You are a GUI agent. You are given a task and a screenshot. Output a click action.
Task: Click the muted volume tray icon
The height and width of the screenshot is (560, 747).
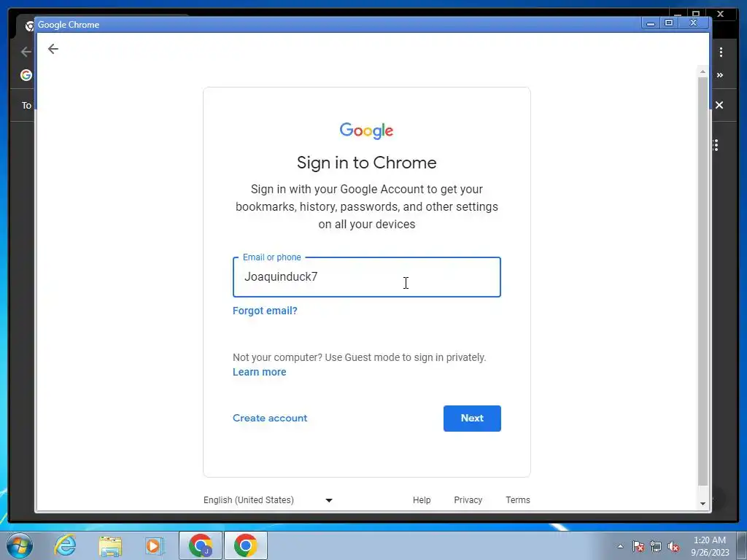pyautogui.click(x=673, y=546)
